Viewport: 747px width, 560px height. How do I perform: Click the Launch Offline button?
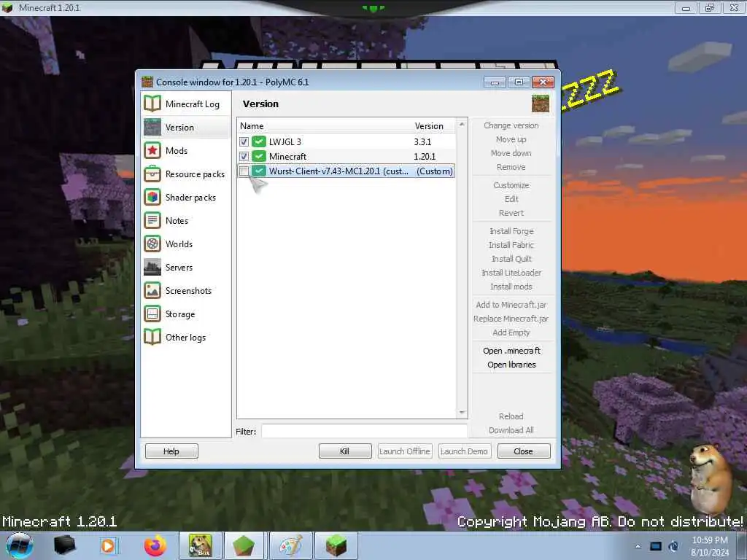coord(405,451)
